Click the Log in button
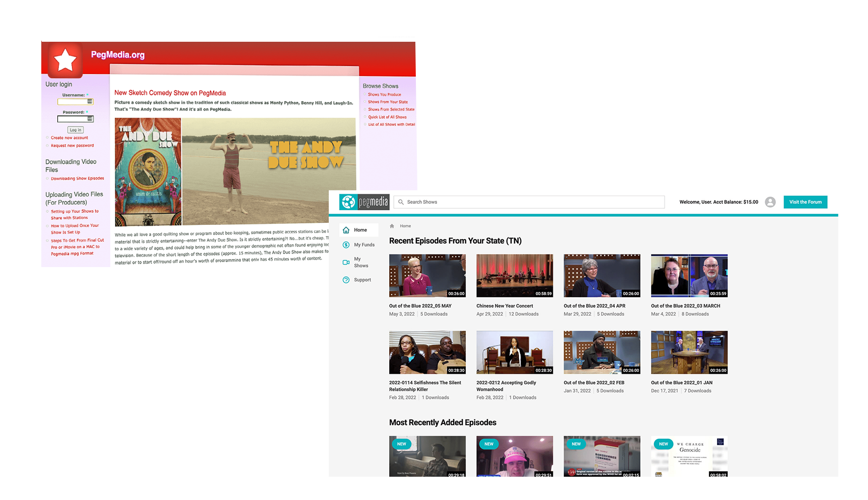This screenshot has height=500, width=868. coord(76,130)
